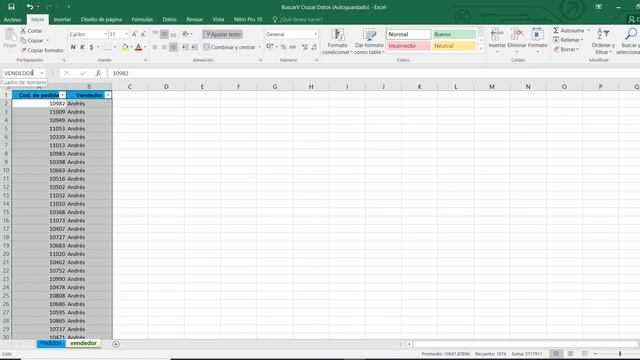Screen dimensions: 640x360
Task: Click Combinar y centrar
Action: pos(229,47)
